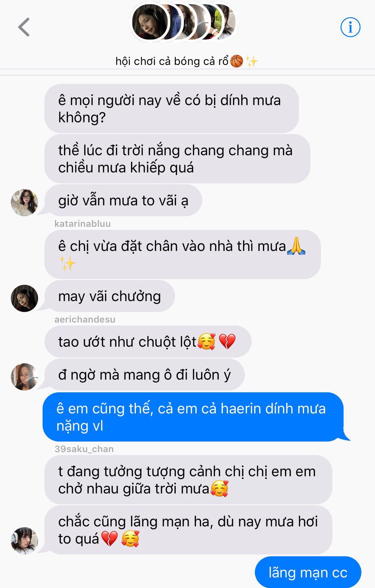The image size is (375, 588).
Task: Tap avatar beside 'chắc cũng lãng mạn ha' message
Action: pyautogui.click(x=24, y=541)
